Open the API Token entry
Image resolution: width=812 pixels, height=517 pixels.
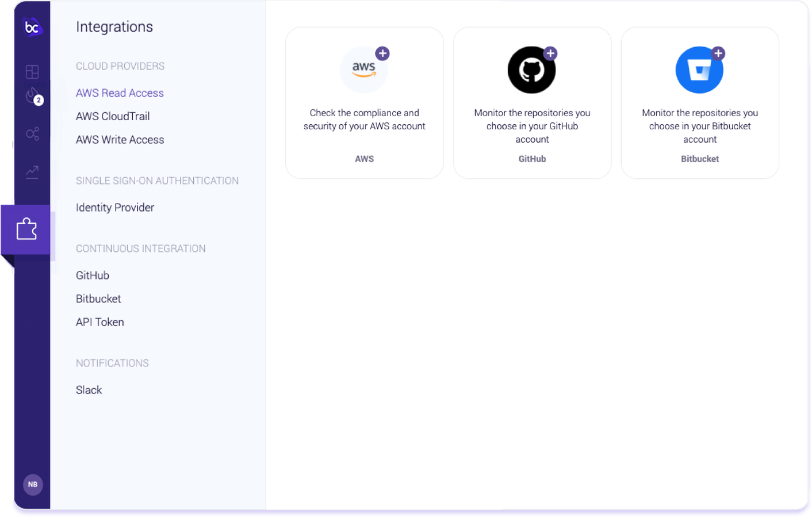click(x=100, y=322)
